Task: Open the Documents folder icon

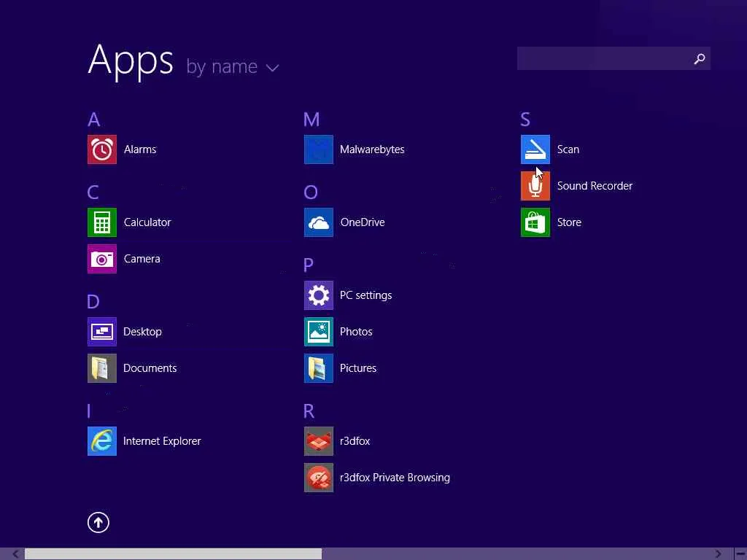Action: (x=102, y=368)
